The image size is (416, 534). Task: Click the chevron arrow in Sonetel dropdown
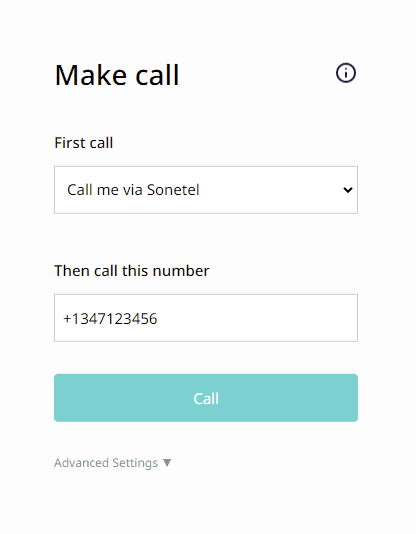[x=348, y=190]
